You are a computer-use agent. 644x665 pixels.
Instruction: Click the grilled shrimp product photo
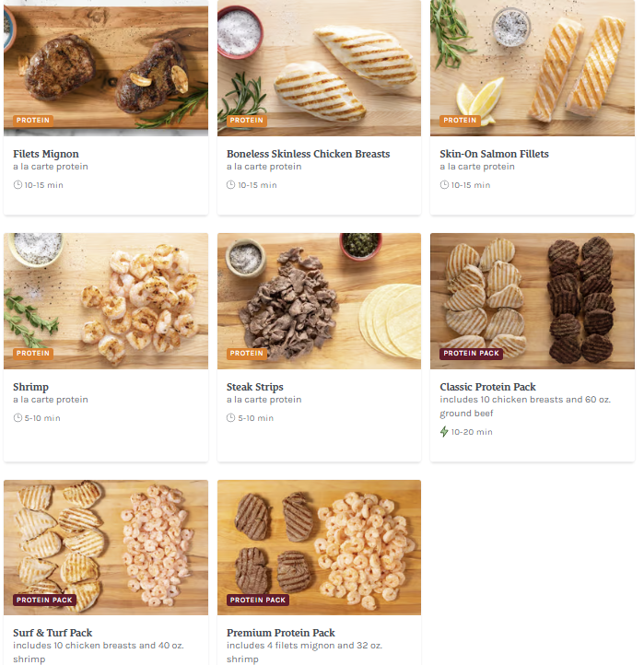[106, 300]
